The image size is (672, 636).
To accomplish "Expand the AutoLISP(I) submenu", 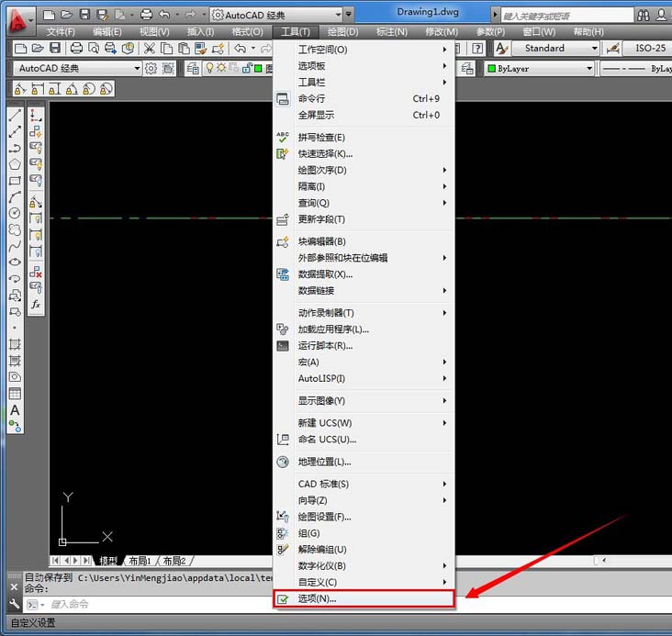I will 364,378.
